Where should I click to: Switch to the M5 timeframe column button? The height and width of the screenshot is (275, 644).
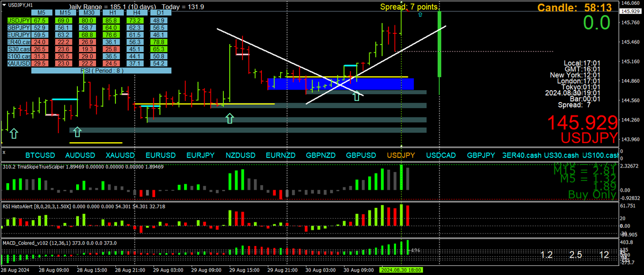42,12
